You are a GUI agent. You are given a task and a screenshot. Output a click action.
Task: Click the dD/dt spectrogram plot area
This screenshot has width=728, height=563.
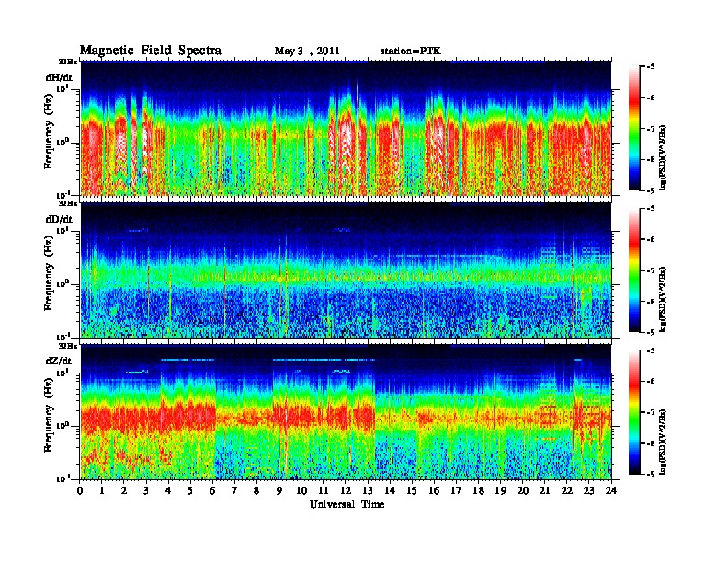[x=346, y=270]
